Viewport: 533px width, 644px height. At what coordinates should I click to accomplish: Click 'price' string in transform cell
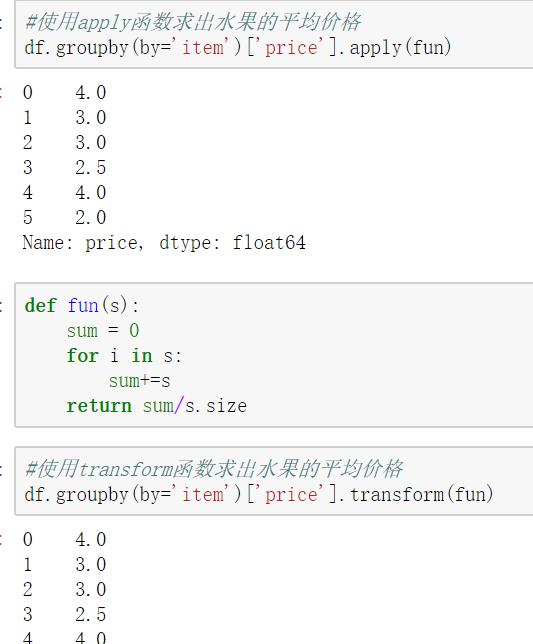292,494
